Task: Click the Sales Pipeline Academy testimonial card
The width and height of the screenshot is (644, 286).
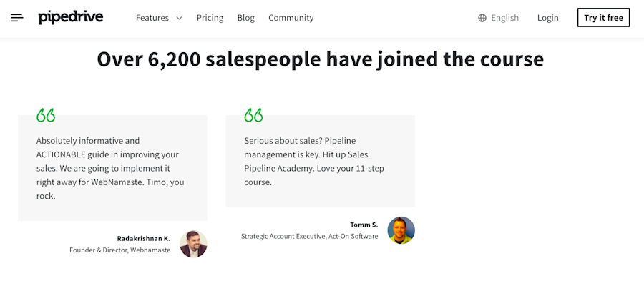Action: click(x=320, y=162)
